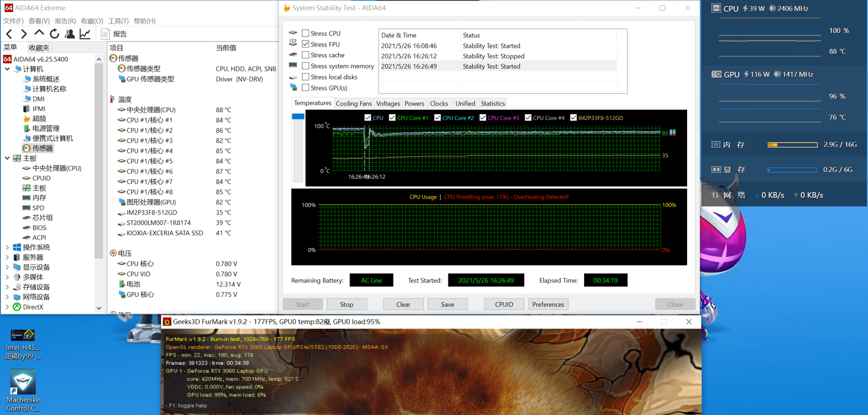Open the CPUID button
Image resolution: width=868 pixels, height=415 pixels.
click(x=504, y=305)
